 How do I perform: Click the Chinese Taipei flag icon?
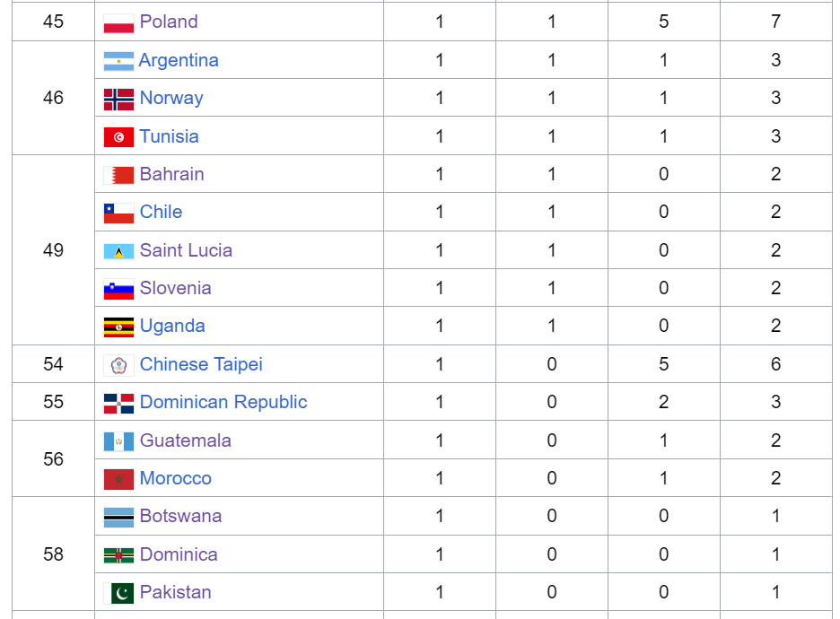coord(118,365)
